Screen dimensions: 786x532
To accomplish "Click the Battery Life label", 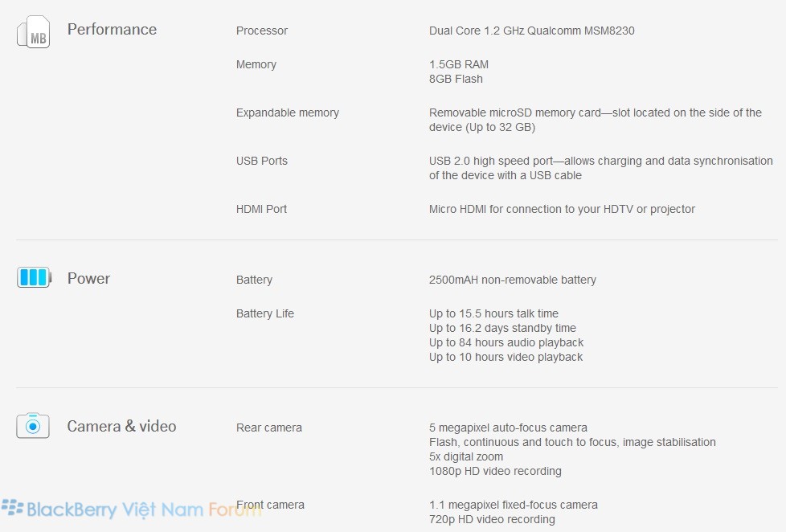I will tap(264, 313).
